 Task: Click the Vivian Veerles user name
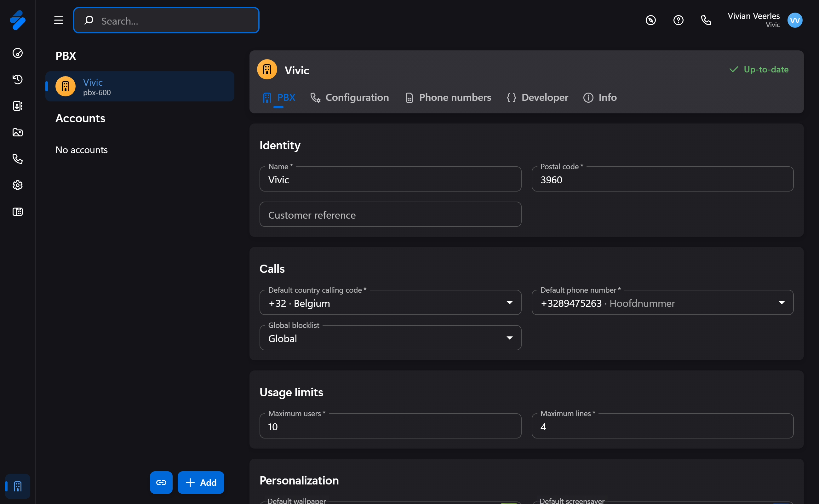click(x=754, y=16)
